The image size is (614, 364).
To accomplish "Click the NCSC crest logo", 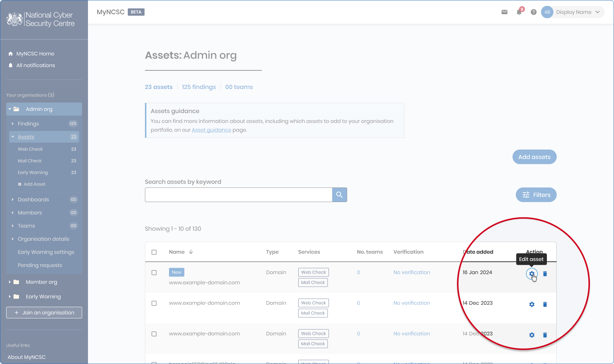I will [x=15, y=19].
